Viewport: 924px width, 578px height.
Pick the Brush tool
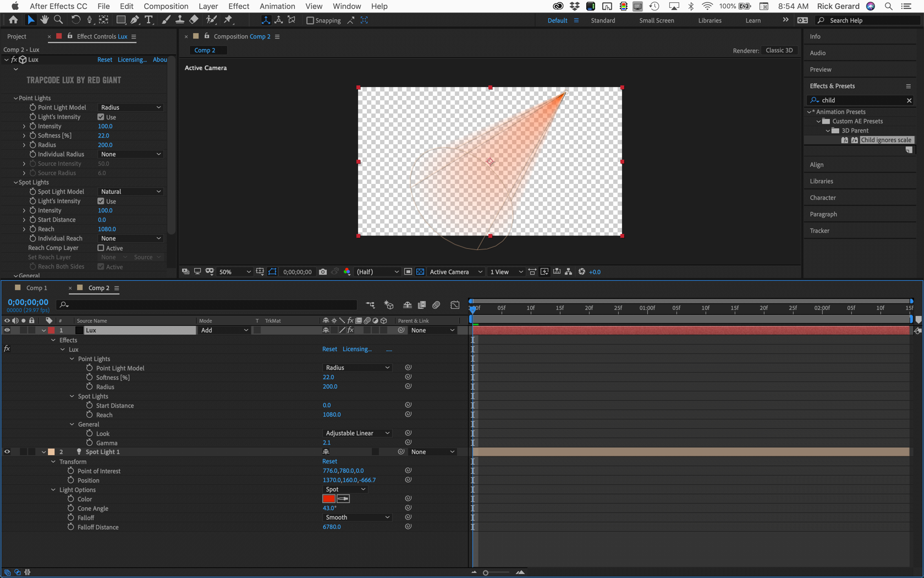(166, 20)
